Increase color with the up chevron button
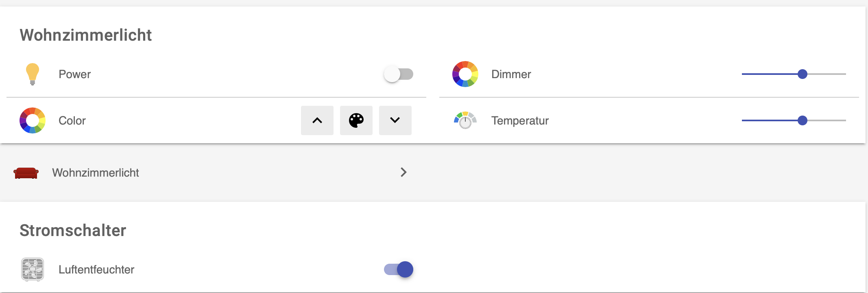Image resolution: width=868 pixels, height=293 pixels. pos(317,120)
